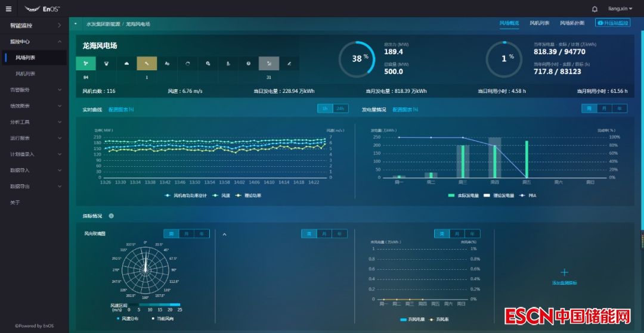
Task: Click the plus icon to add monitoring indicator
Action: (564, 272)
